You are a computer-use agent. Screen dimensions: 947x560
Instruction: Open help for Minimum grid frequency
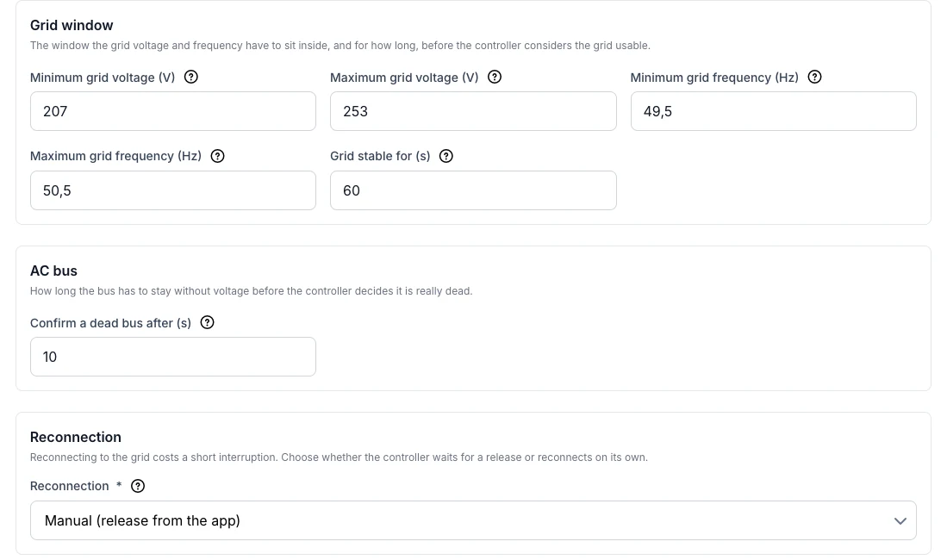[814, 77]
